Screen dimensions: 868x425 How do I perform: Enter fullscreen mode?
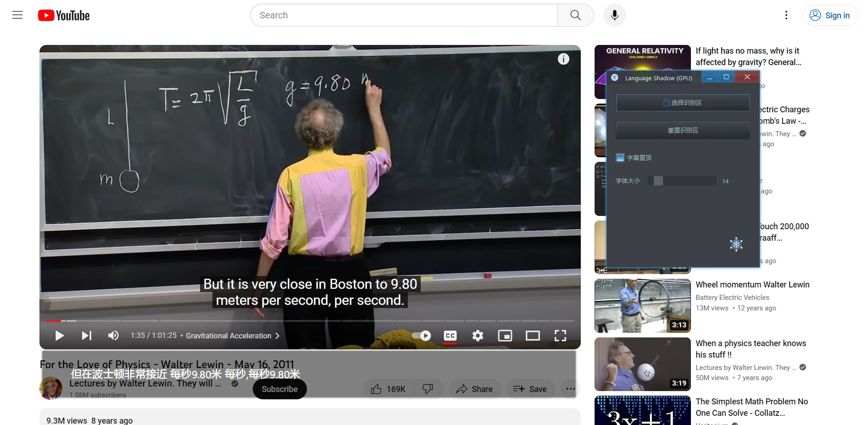coord(560,336)
